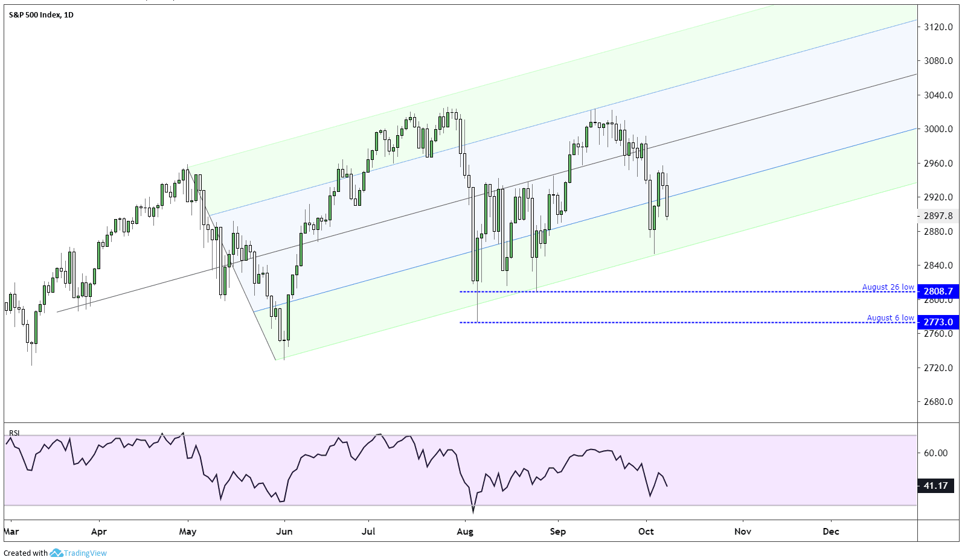Click the 2880.0 price axis label
Viewport: 962px width, 560px height.
(938, 231)
